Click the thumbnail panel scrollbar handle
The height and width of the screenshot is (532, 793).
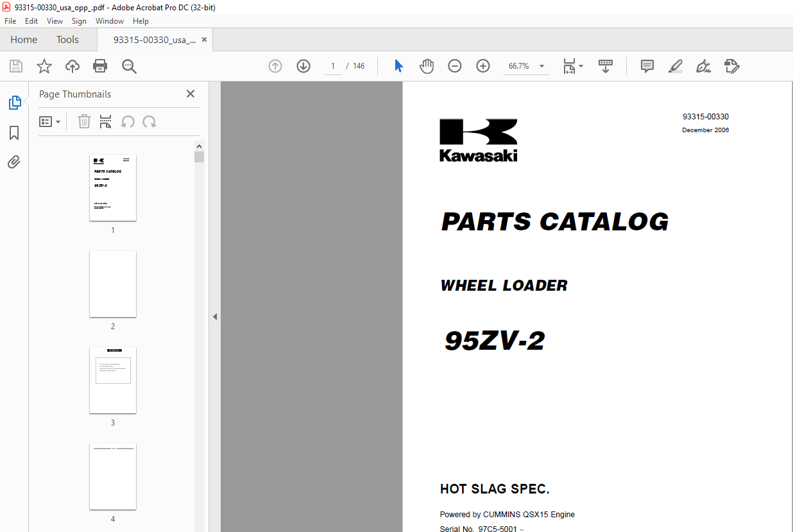(199, 157)
